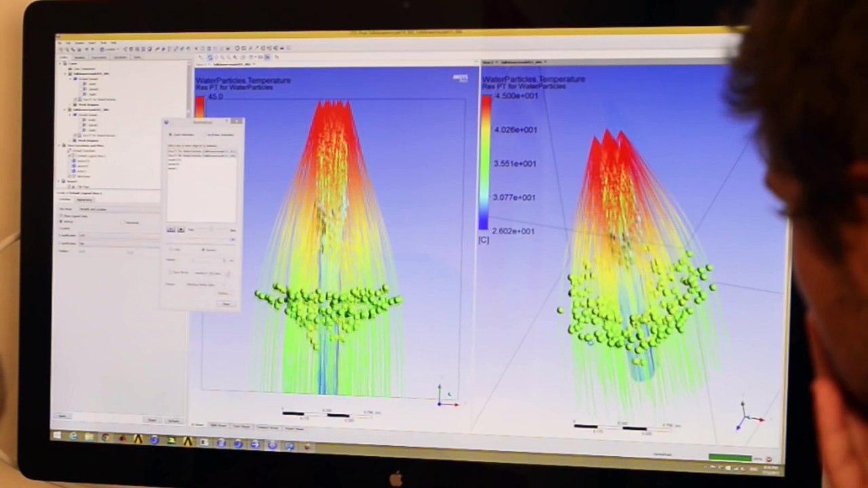Toggle the Wireframe visibility checkbox
This screenshot has height=488, width=868.
70,176
